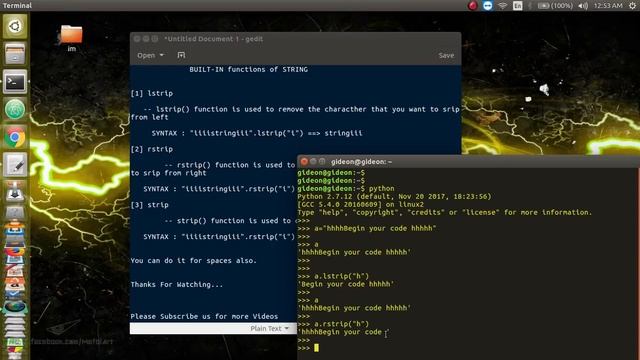Click the "[3] strip" heading in gedit
The width and height of the screenshot is (640, 360).
tap(150, 205)
